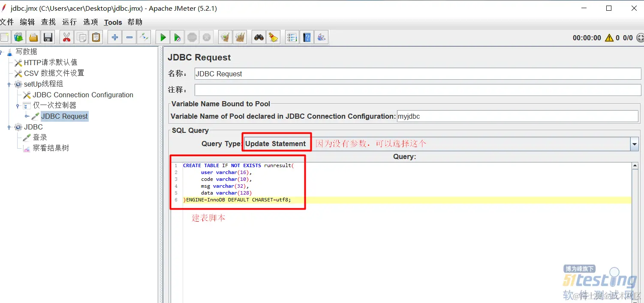Screen dimensions: 644x303
Task: Click the query editor scrollbar up arrow
Action: tap(635, 166)
